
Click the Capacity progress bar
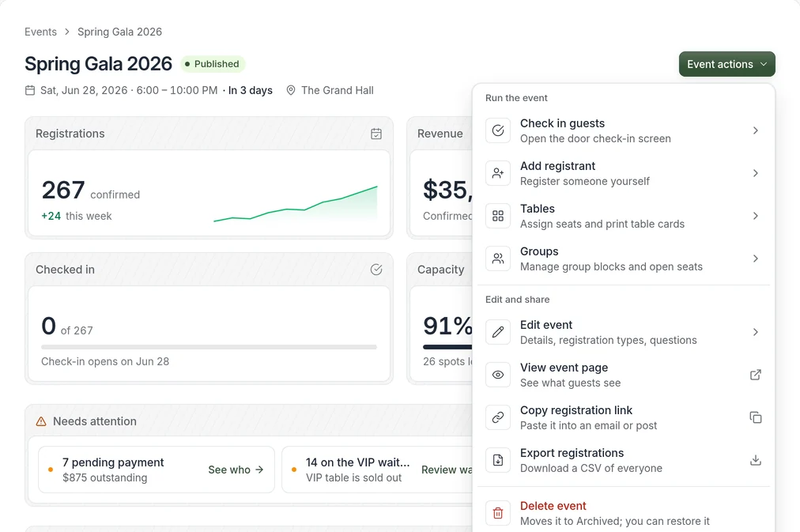pos(447,347)
